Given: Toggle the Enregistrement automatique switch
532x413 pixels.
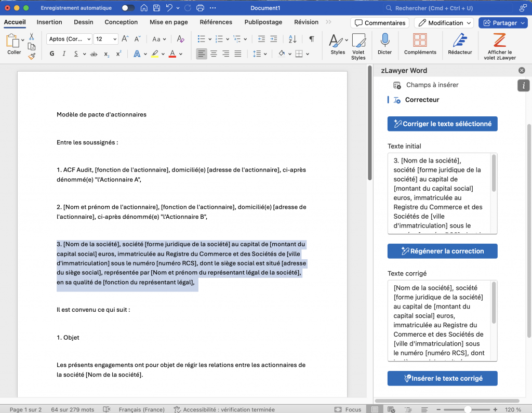Looking at the screenshot, I should [128, 8].
